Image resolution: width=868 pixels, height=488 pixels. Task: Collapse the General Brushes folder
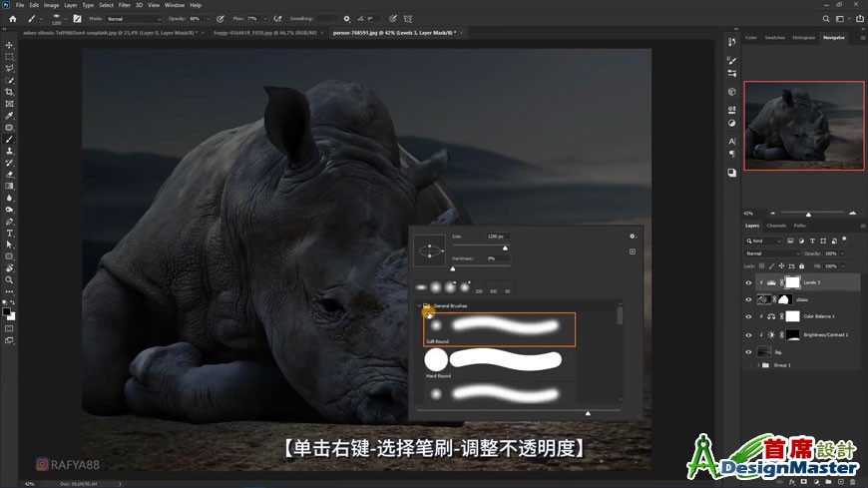pos(419,305)
